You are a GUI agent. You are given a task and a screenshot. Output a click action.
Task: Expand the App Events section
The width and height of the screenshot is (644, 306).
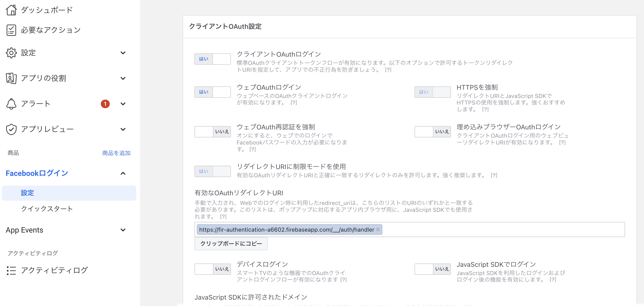click(123, 230)
